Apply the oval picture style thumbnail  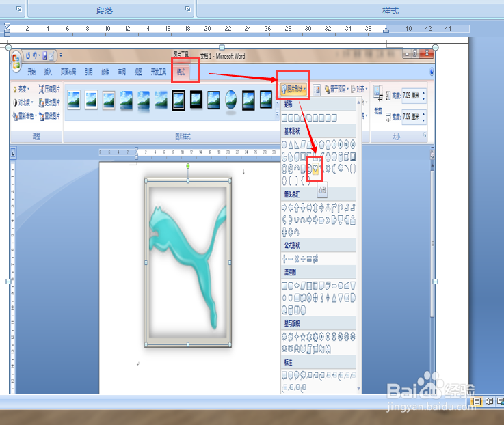(x=230, y=100)
